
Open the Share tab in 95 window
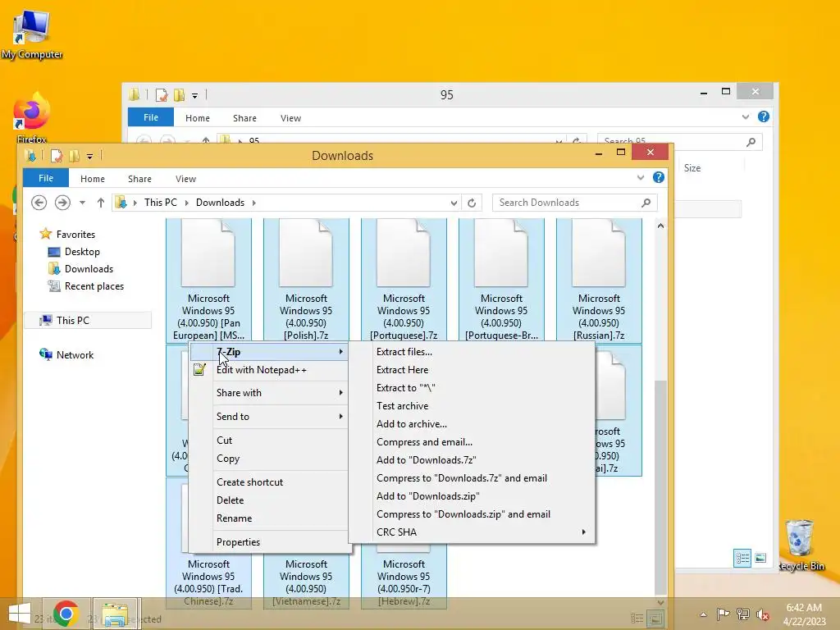244,118
